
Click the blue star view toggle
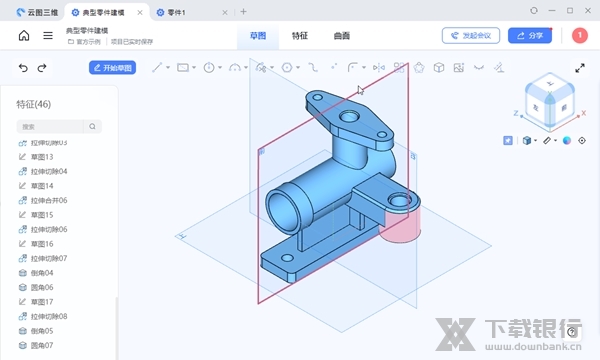[x=508, y=140]
